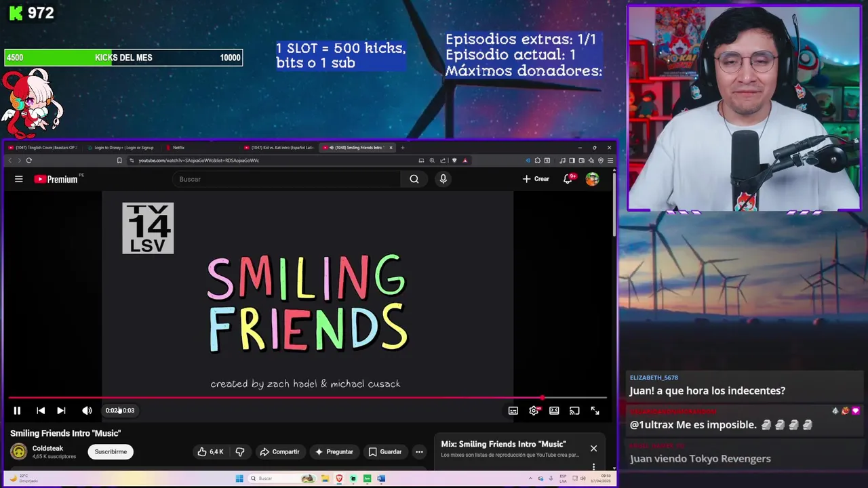Toggle the browser sidebar panel
Screen dimensions: 868x488
[572, 161]
